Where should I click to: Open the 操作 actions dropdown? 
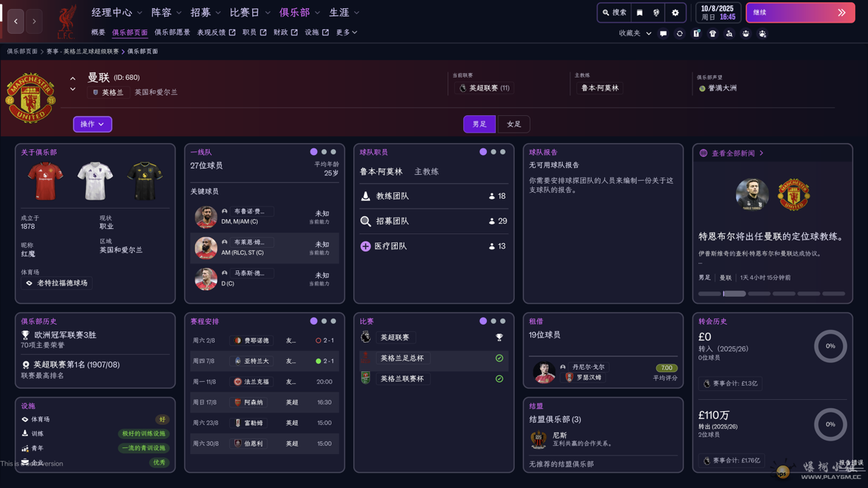coord(92,124)
